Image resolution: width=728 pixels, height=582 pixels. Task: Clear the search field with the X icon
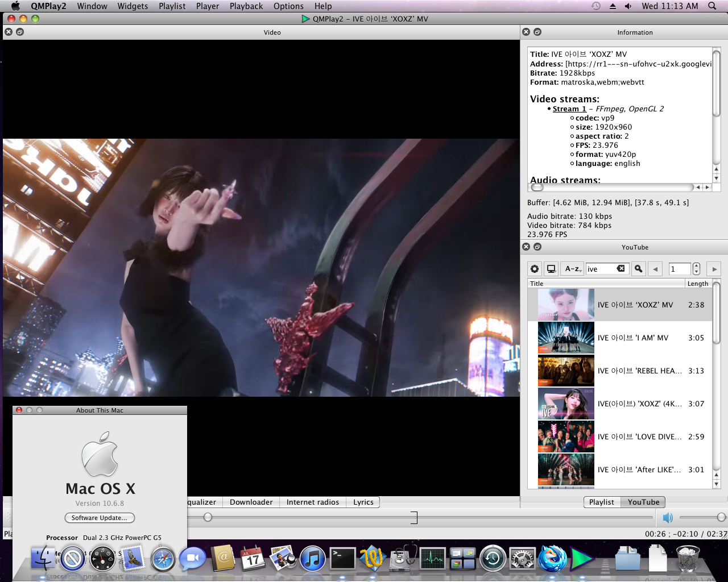[x=621, y=268]
